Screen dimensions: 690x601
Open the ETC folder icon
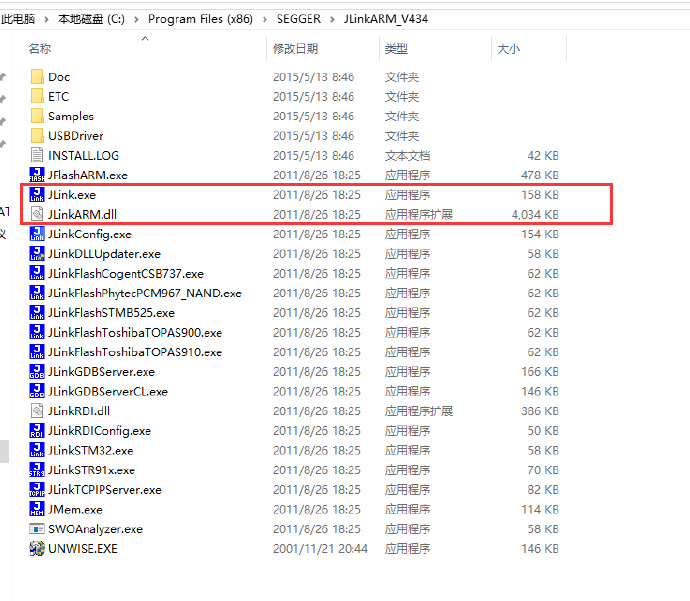tap(37, 96)
